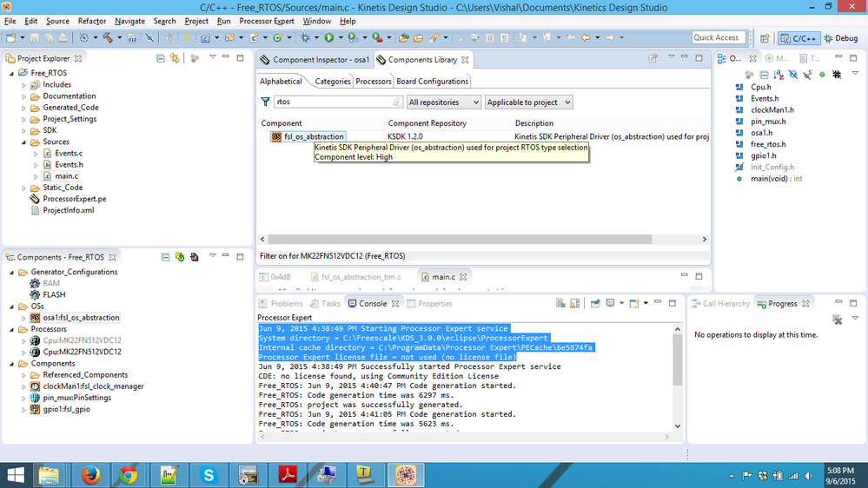
Task: Click the Pin Console icon
Action: tap(595, 303)
